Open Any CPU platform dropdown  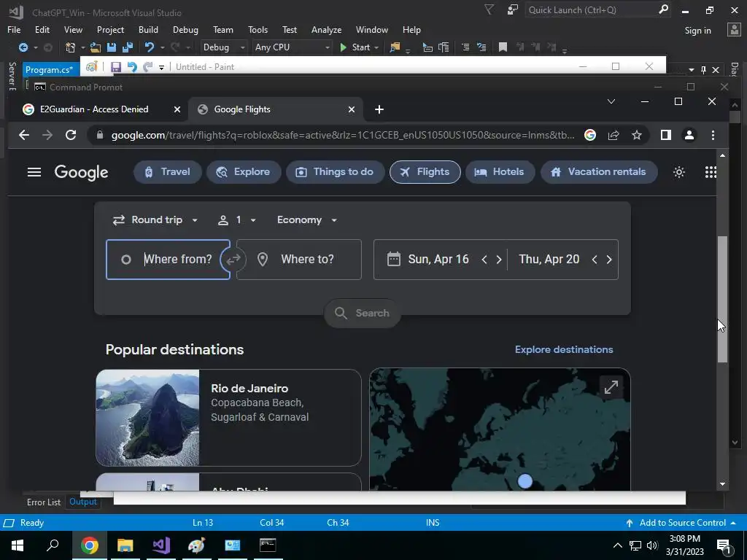292,47
